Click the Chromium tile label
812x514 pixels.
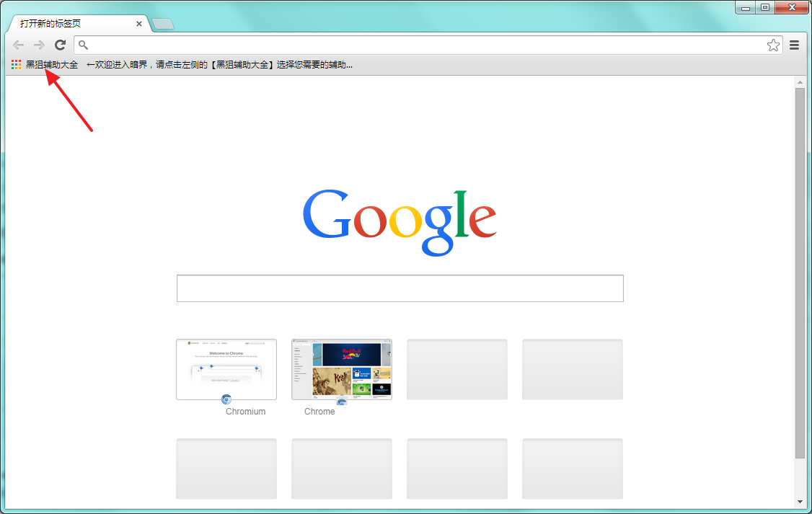point(245,411)
